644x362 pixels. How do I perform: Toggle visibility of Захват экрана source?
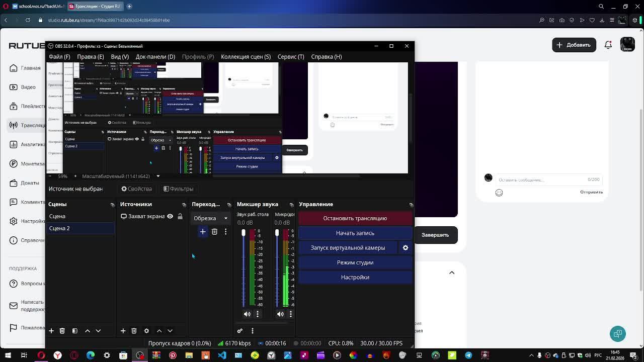(x=170, y=216)
